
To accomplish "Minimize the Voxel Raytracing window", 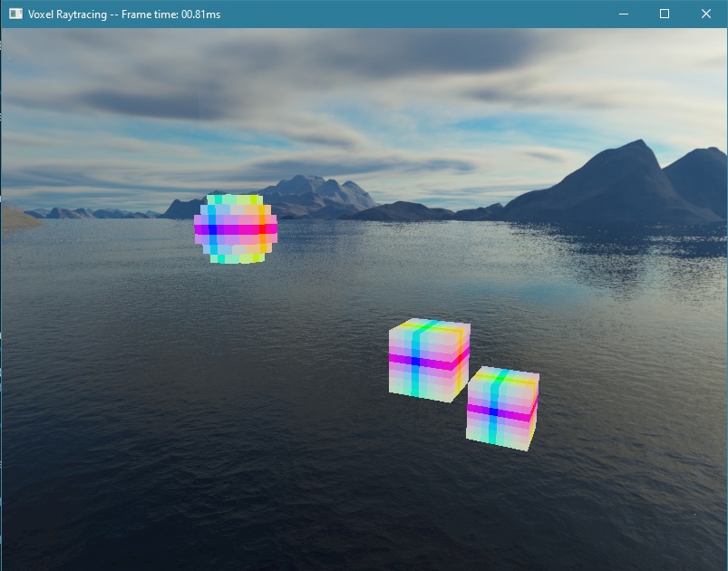I will (x=623, y=14).
